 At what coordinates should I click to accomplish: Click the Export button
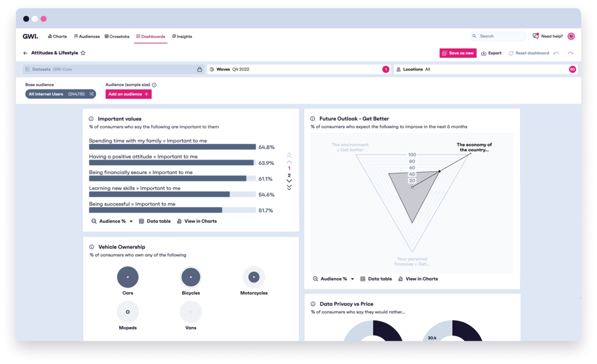[491, 53]
